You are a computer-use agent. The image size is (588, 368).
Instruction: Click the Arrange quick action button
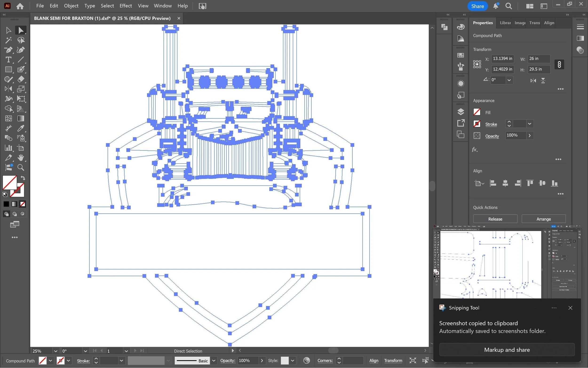point(544,219)
